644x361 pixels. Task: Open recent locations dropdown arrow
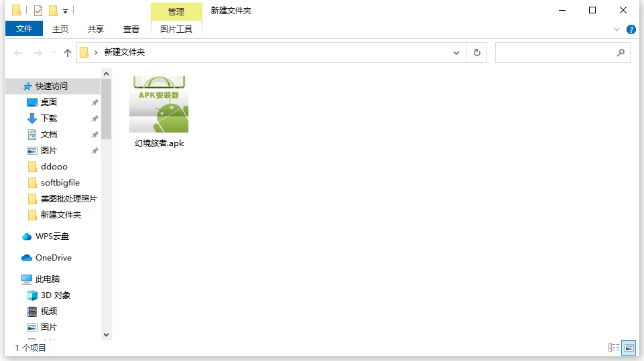(54, 52)
